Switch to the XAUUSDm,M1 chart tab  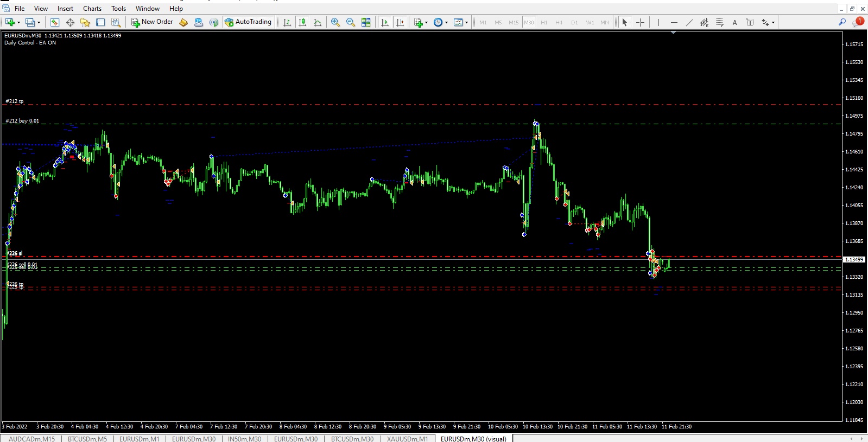tap(408, 439)
